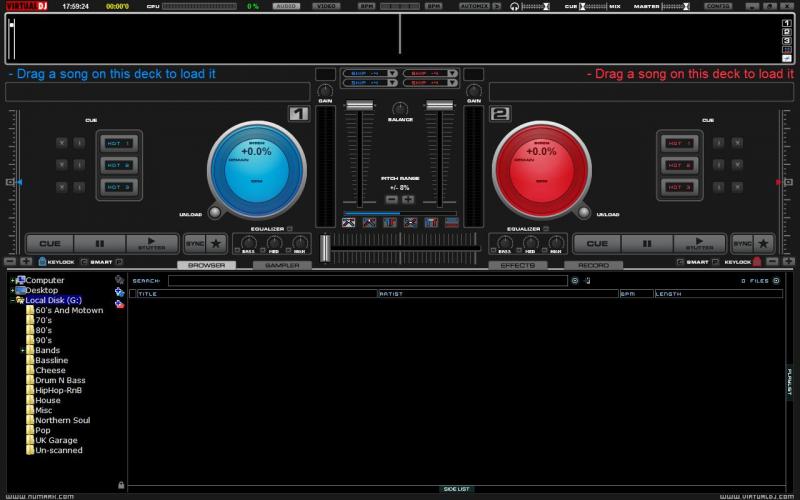Screen dimensions: 800x500
Task: Sort list by ARTIST column
Action: pyautogui.click(x=498, y=294)
